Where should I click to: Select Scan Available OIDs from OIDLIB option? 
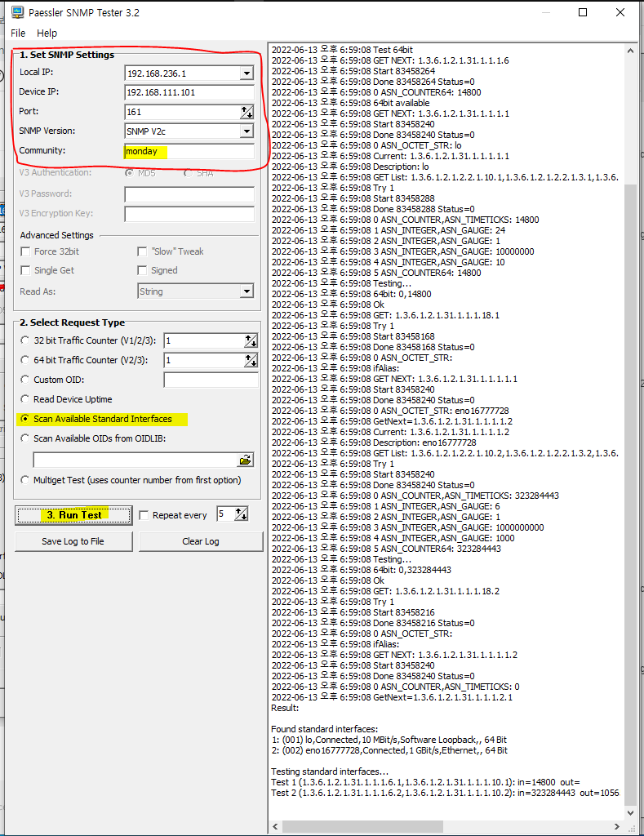(x=24, y=438)
